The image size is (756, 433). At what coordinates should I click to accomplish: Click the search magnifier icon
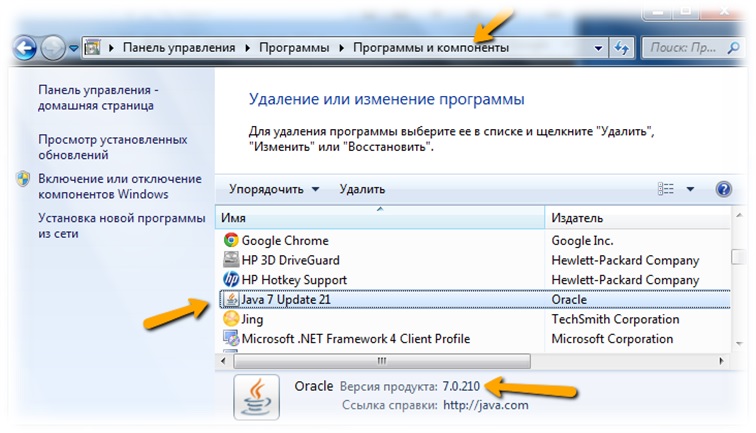point(734,48)
